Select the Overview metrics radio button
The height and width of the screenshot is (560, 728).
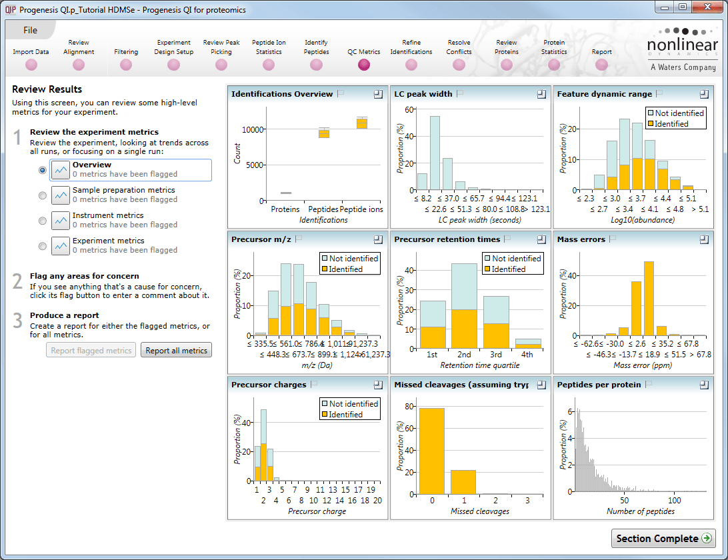point(42,170)
